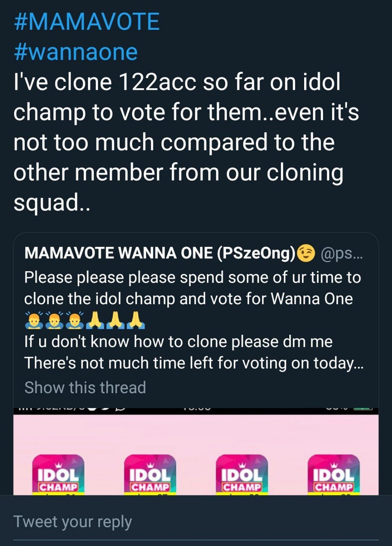
Task: Click 'Show this thread' link
Action: [85, 387]
